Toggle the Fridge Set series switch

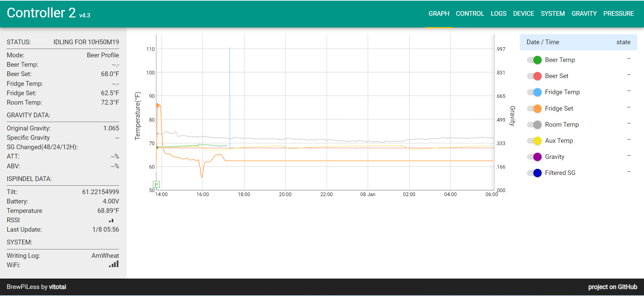(534, 109)
